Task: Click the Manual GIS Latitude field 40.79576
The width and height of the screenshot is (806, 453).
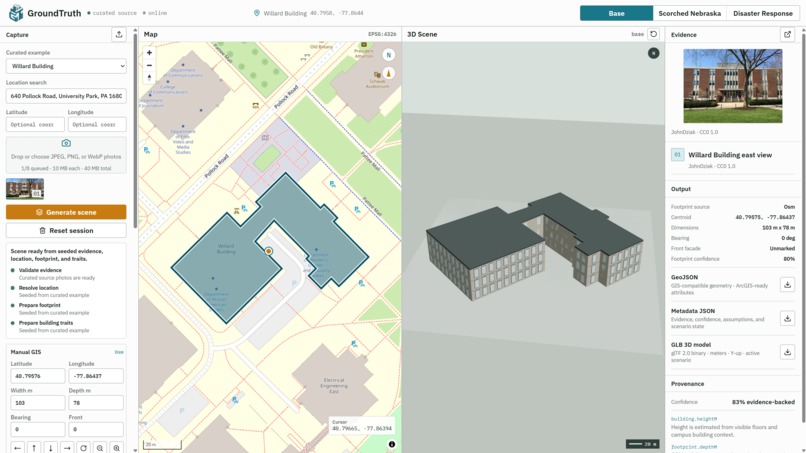Action: pyautogui.click(x=38, y=376)
